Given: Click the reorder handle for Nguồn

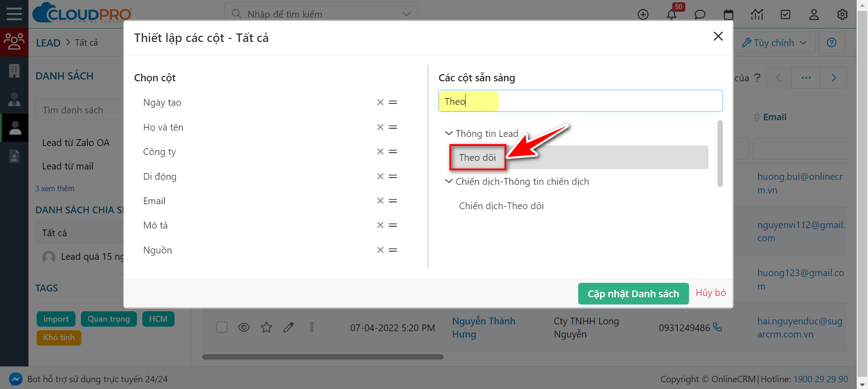Looking at the screenshot, I should click(393, 250).
